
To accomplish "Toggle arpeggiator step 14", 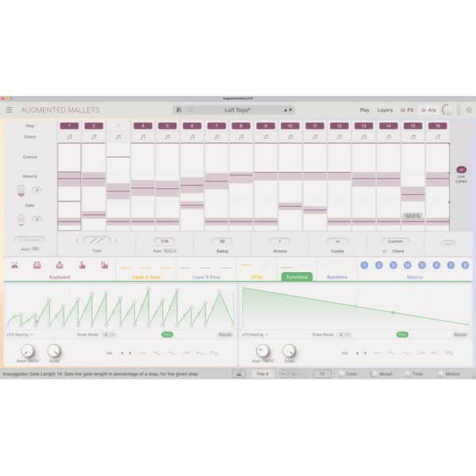I will pyautogui.click(x=388, y=125).
